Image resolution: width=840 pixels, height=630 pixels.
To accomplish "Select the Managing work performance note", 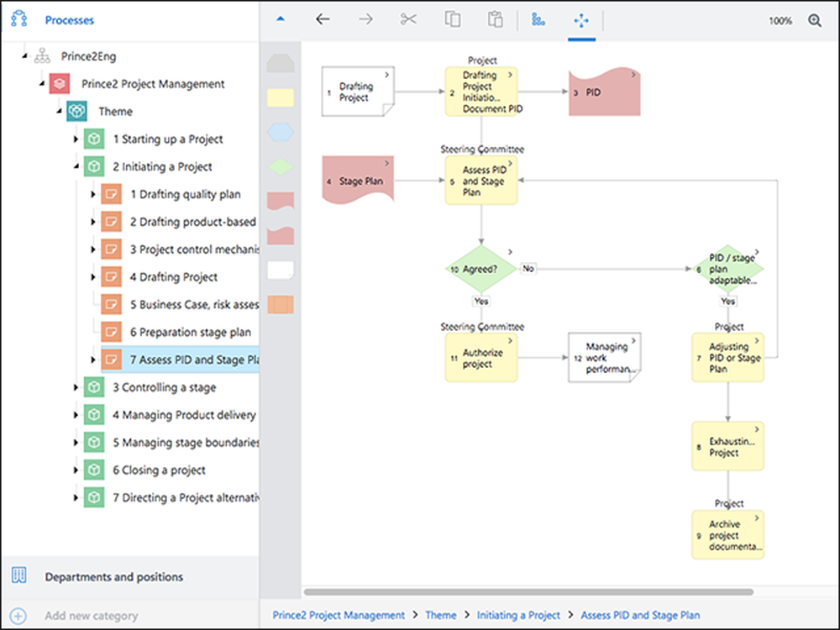I will (604, 357).
